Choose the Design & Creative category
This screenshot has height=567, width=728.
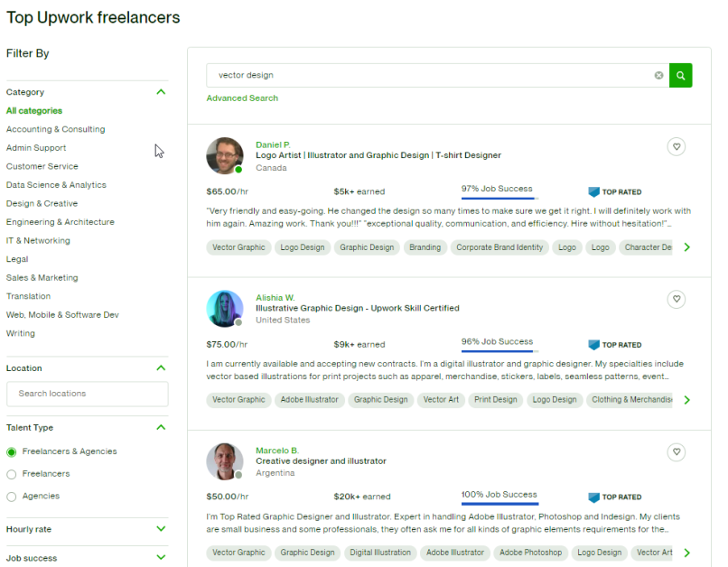coord(42,204)
